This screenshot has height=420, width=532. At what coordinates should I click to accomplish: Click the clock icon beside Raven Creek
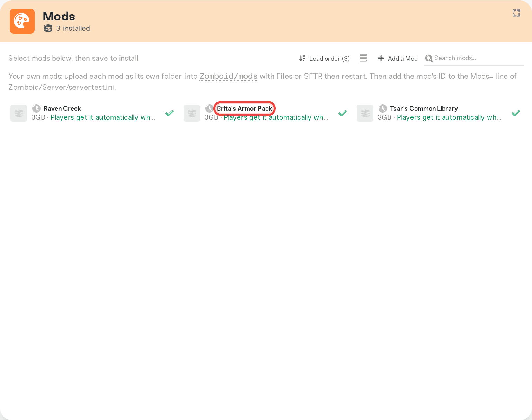[36, 108]
